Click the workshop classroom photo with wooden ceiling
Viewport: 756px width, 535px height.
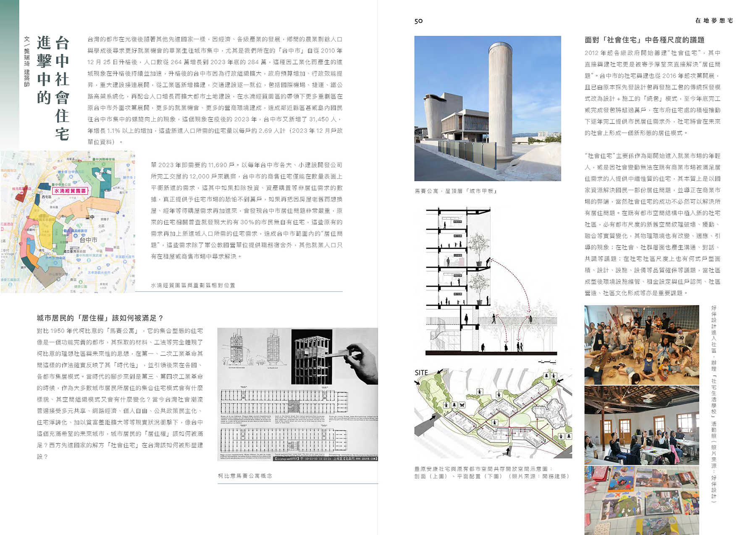coord(642,425)
